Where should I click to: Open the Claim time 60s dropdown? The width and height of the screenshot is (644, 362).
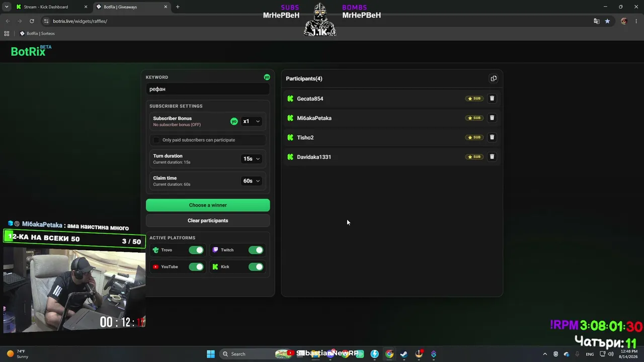coord(252,181)
